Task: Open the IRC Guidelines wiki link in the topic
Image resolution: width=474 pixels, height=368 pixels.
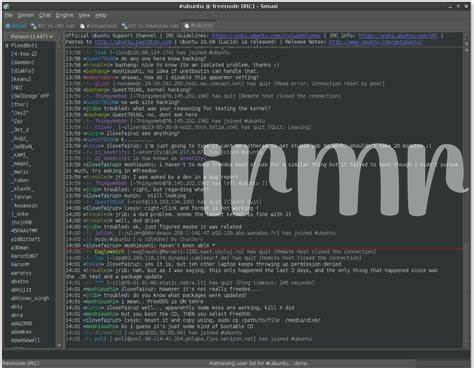Action: pyautogui.click(x=266, y=36)
